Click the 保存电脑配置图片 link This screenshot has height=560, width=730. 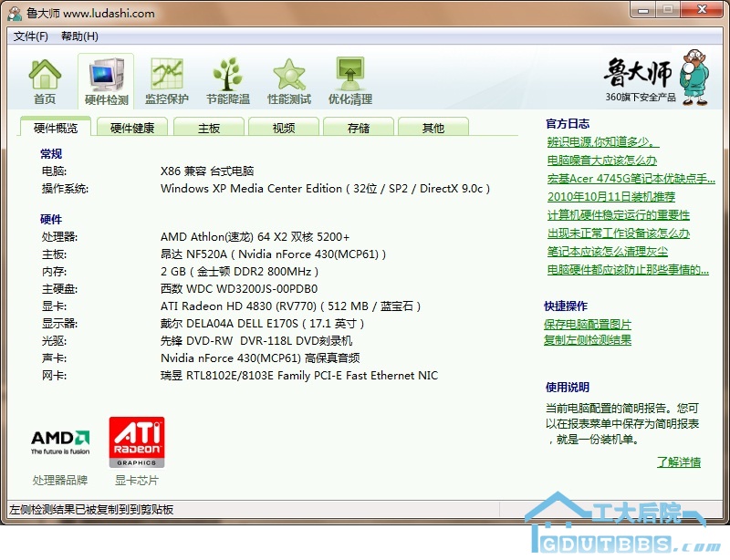[588, 325]
